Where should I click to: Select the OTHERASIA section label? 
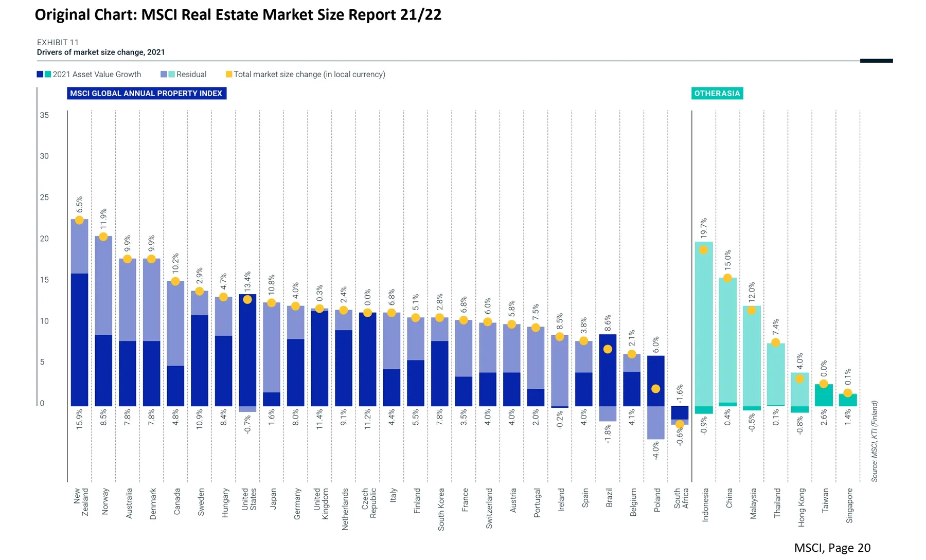pyautogui.click(x=717, y=94)
